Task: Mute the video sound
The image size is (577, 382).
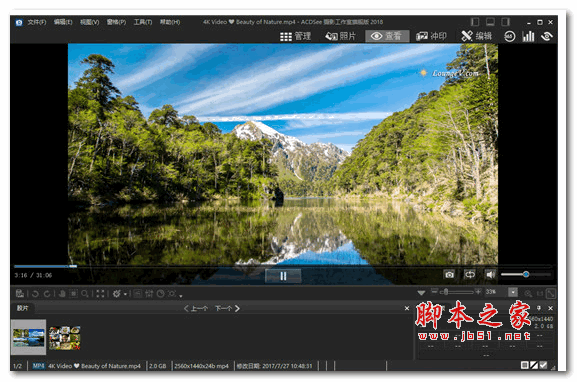Action: point(490,275)
